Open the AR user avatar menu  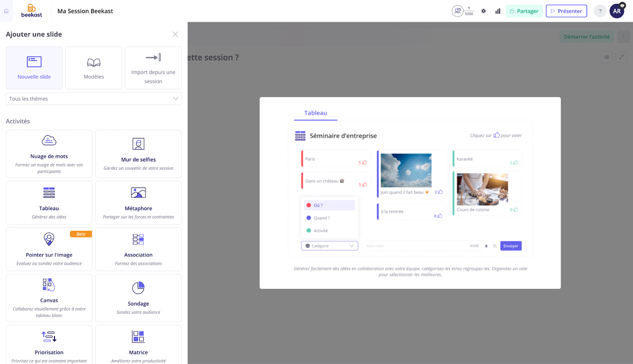coord(617,11)
